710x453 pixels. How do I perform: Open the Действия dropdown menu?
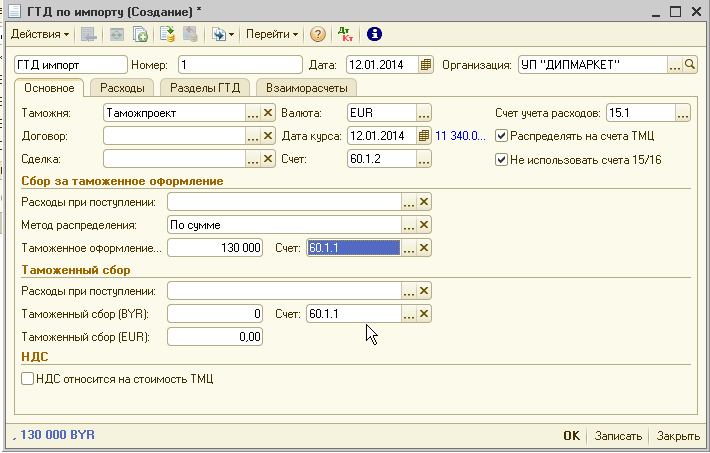click(x=40, y=34)
